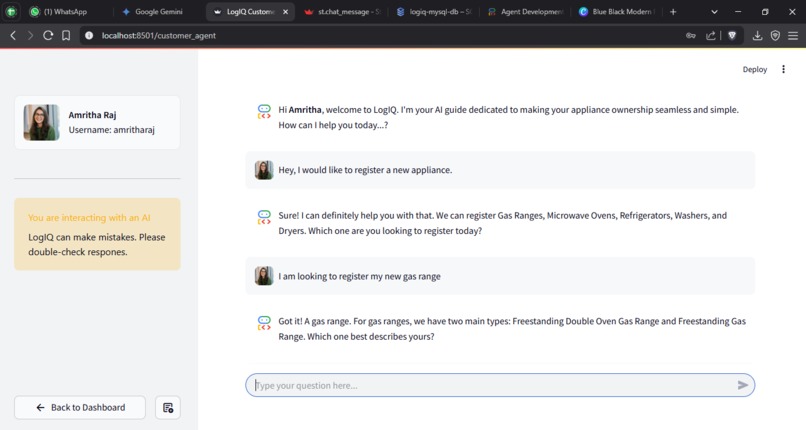
Task: Click the browser back arrow
Action: click(x=13, y=35)
